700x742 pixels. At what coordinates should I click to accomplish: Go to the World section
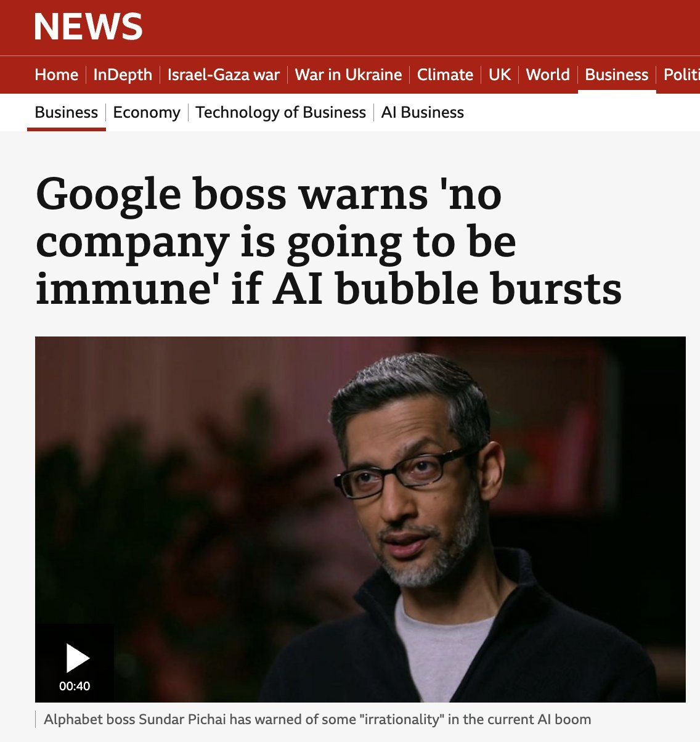coord(548,75)
